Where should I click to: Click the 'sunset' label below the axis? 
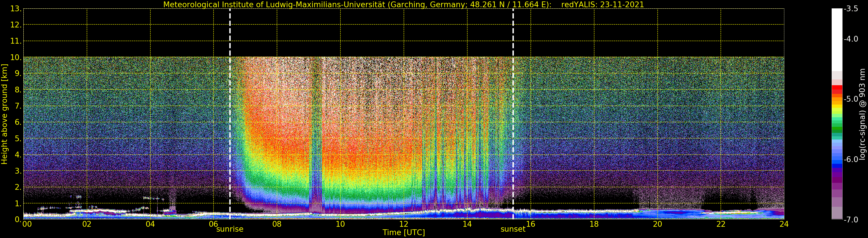(512, 229)
